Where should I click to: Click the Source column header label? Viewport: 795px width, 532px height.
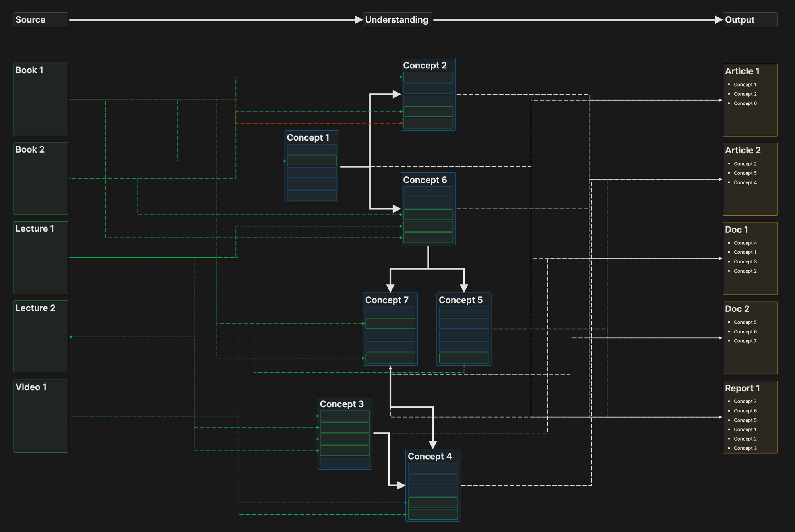tap(31, 20)
